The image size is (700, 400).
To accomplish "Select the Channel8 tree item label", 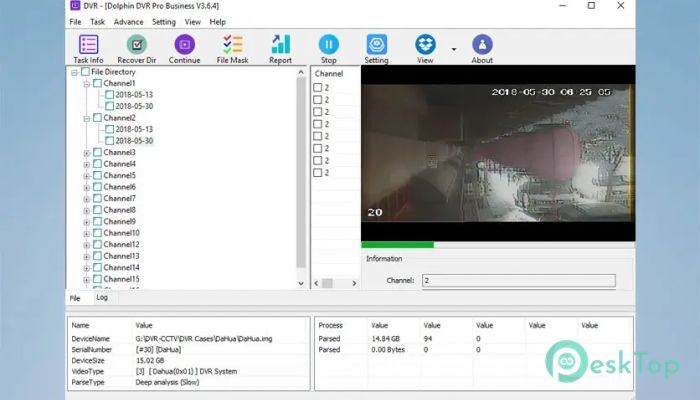I will click(x=120, y=210).
